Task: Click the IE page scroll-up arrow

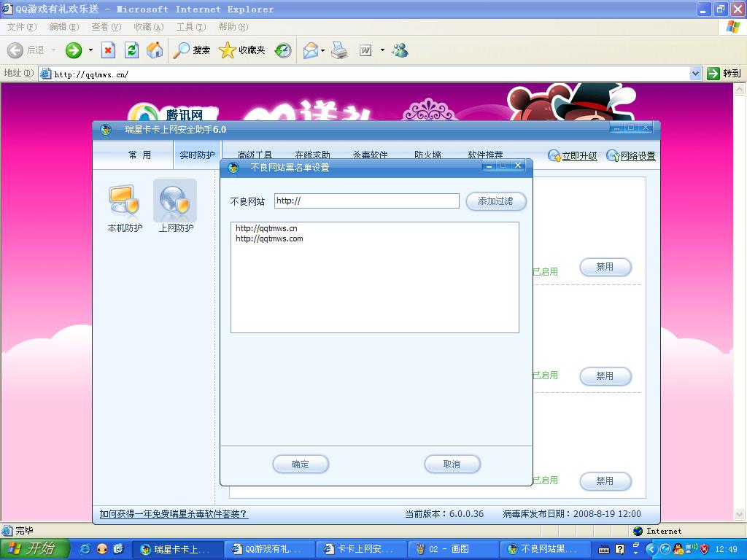Action: [x=739, y=89]
